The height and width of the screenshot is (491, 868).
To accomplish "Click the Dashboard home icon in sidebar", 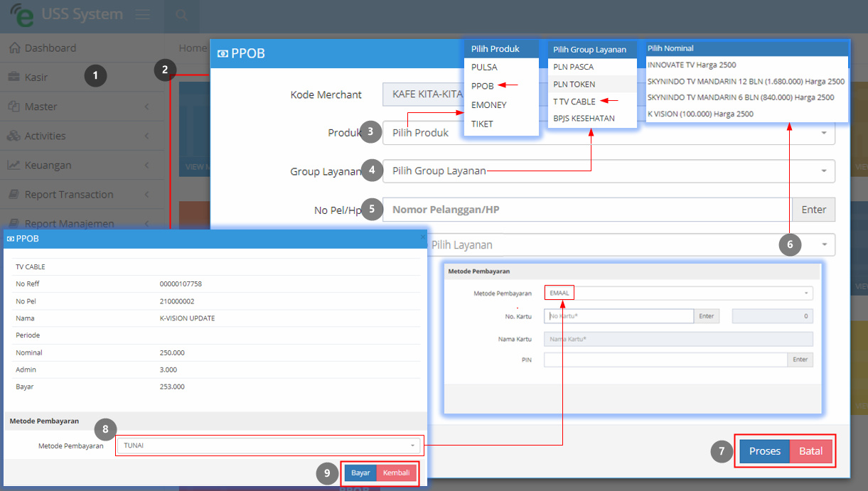I will [x=14, y=48].
